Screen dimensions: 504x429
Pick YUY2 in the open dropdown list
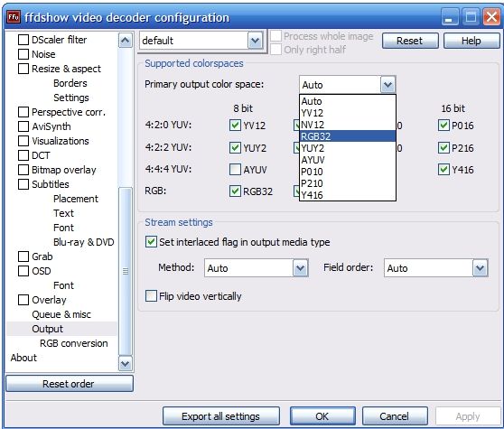348,148
